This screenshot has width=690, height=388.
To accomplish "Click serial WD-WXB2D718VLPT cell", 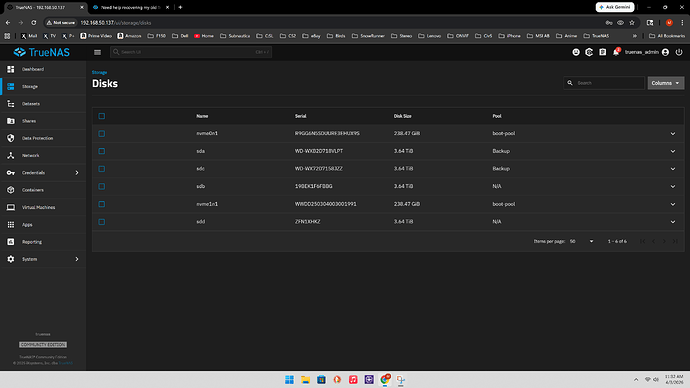I will [319, 151].
